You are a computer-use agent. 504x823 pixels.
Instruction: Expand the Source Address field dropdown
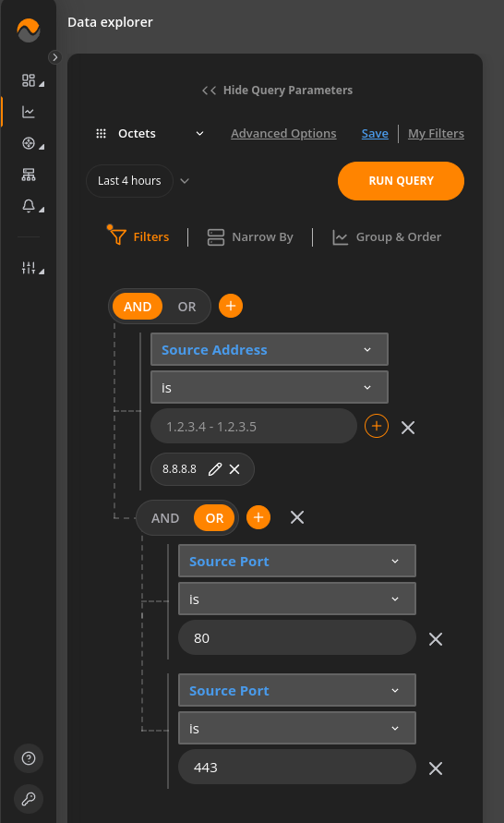(270, 349)
